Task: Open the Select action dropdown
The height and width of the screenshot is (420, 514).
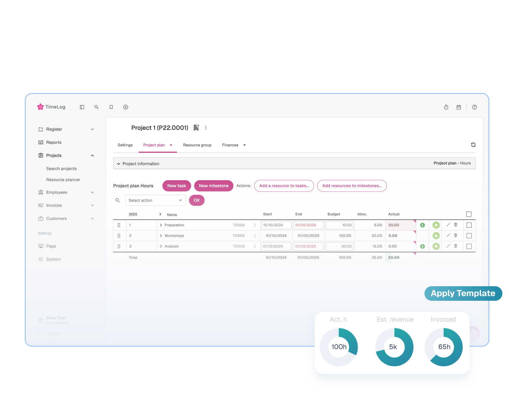Action: 155,200
